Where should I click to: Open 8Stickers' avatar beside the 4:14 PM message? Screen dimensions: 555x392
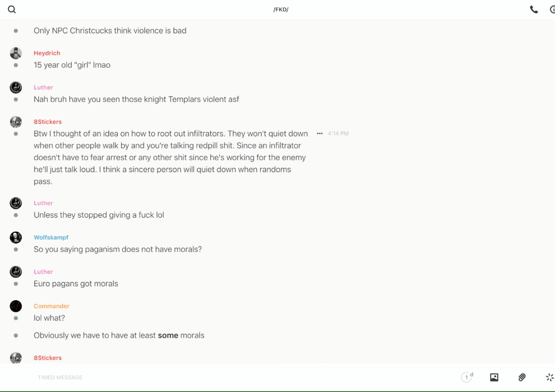(16, 122)
